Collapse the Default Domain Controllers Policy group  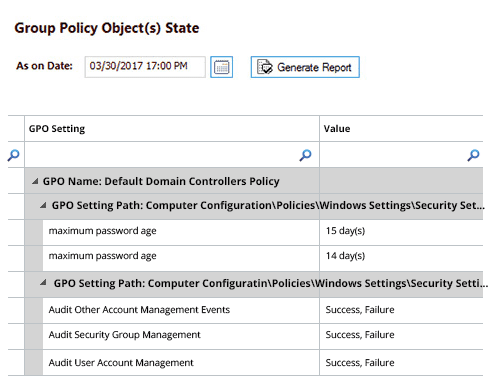click(x=35, y=181)
